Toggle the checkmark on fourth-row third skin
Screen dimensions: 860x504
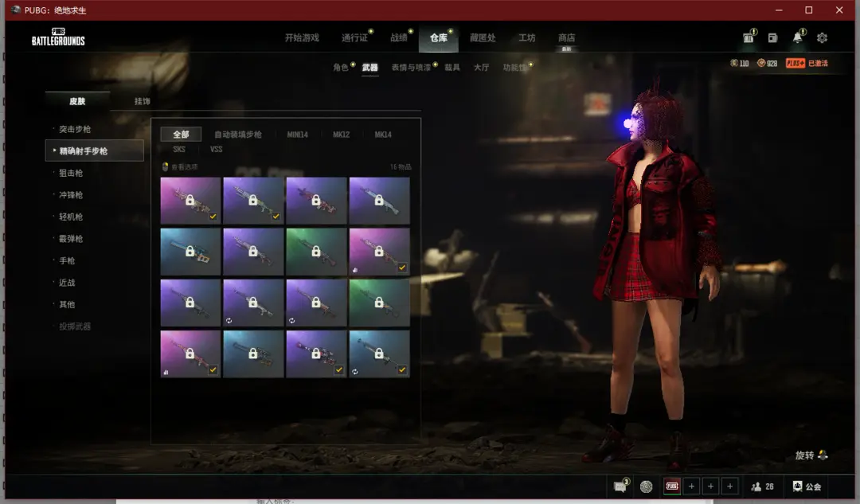(x=339, y=369)
